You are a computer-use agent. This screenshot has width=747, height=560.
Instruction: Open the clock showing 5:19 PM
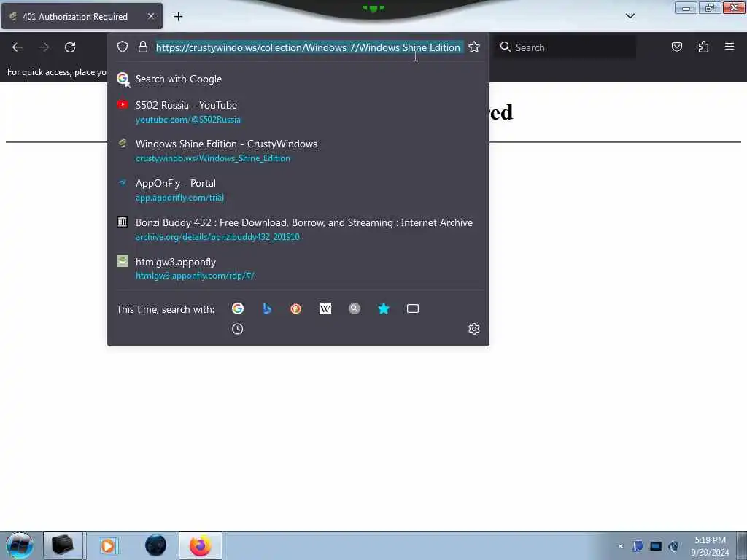point(710,546)
